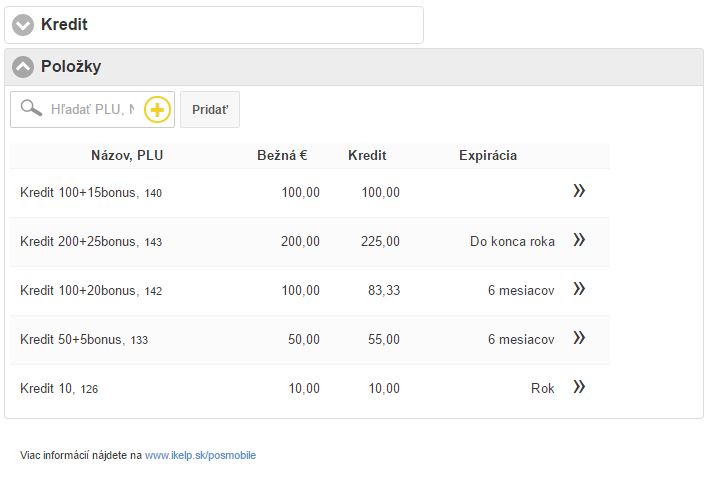The image size is (708, 495).
Task: Open details arrow for Kredit 100+15bonus
Action: coord(579,191)
